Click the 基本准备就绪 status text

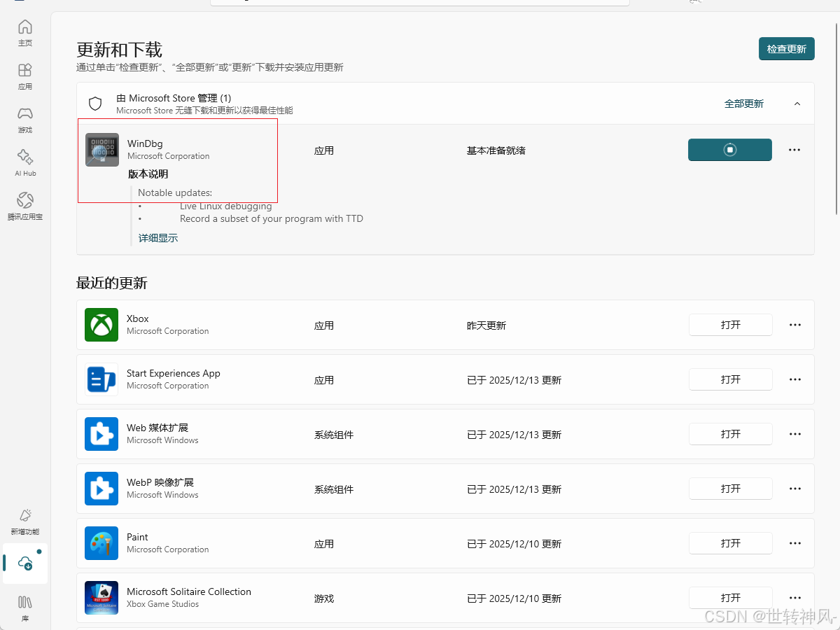496,150
